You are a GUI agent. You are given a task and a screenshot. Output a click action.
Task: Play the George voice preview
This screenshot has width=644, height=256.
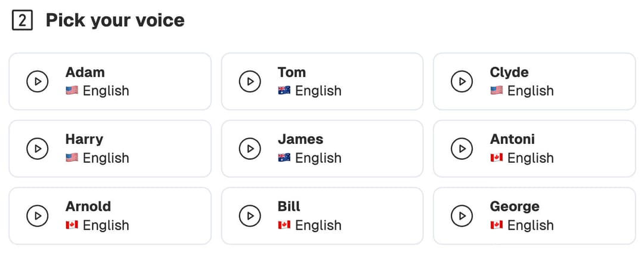(462, 216)
